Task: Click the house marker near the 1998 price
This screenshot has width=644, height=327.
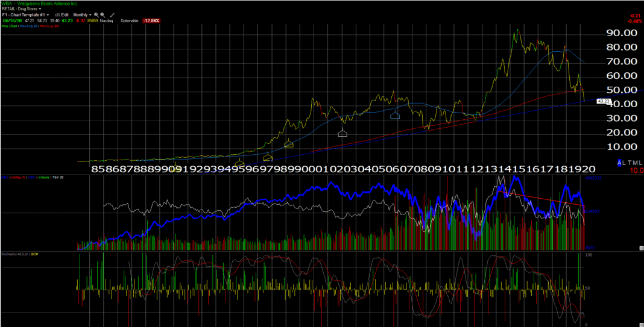Action: coord(289,143)
